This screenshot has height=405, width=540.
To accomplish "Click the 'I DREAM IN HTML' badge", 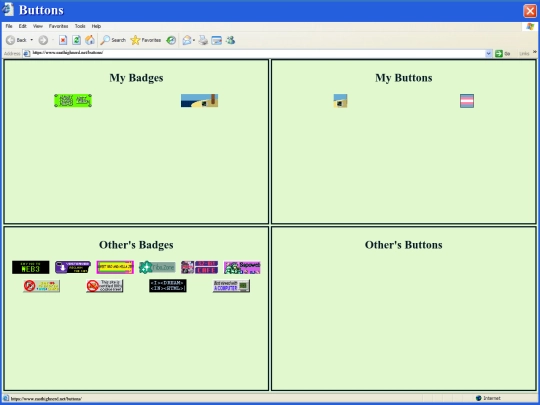I will 168,286.
